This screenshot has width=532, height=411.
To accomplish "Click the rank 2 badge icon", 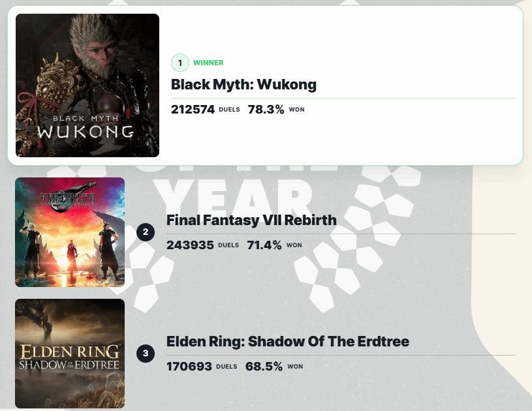I will [x=146, y=232].
